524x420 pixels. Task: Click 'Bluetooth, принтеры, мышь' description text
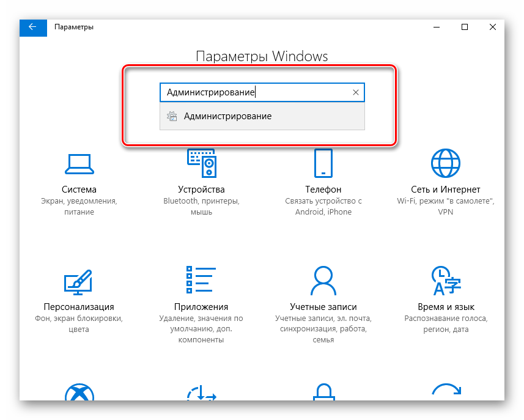point(201,207)
